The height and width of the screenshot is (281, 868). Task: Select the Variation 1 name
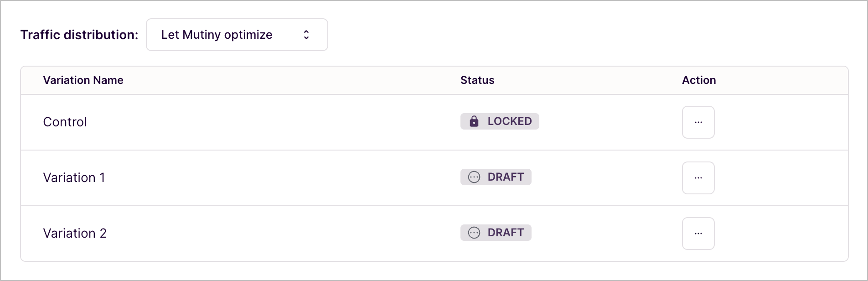[74, 178]
